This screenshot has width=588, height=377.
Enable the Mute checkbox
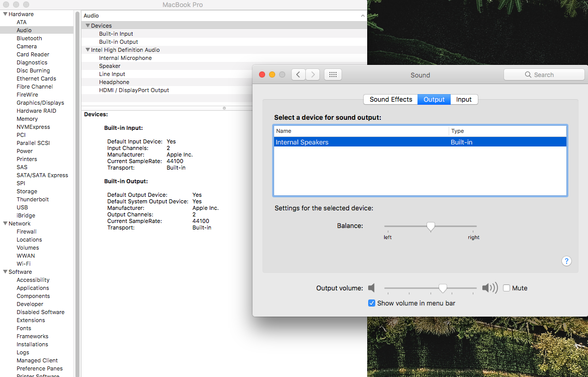pos(507,288)
